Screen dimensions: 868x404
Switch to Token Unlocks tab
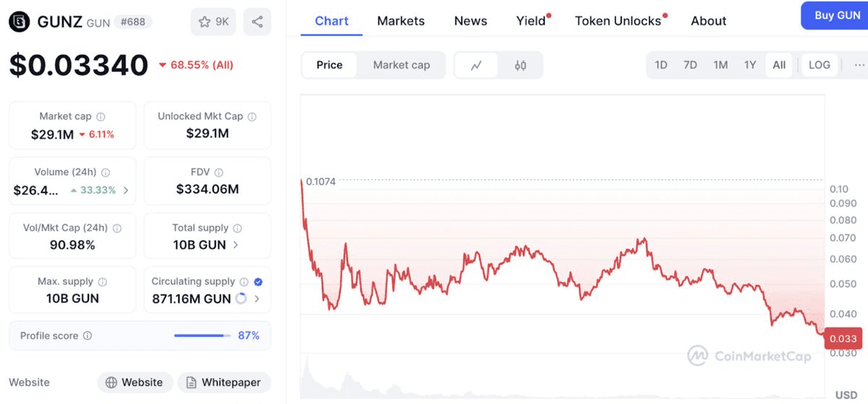(618, 21)
